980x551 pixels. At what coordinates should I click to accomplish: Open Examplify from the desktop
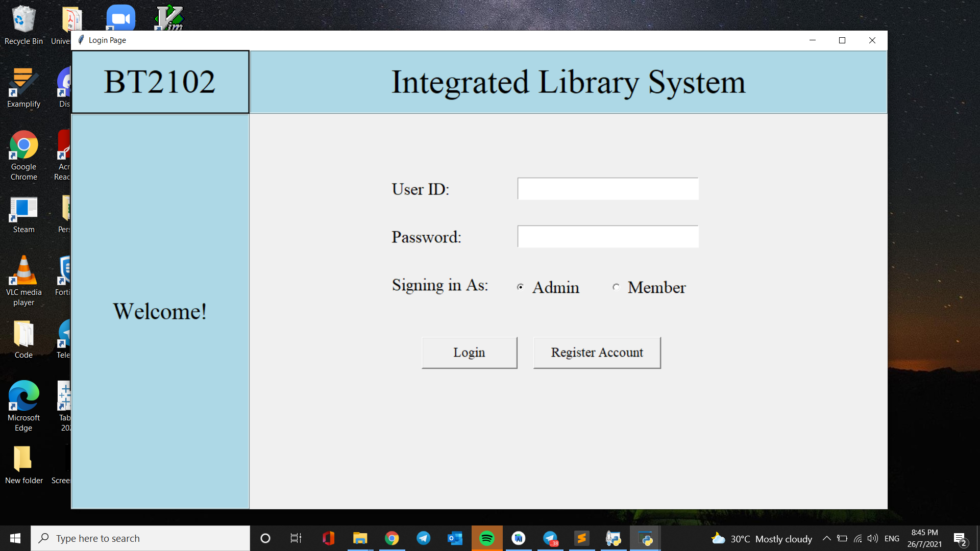pyautogui.click(x=23, y=82)
